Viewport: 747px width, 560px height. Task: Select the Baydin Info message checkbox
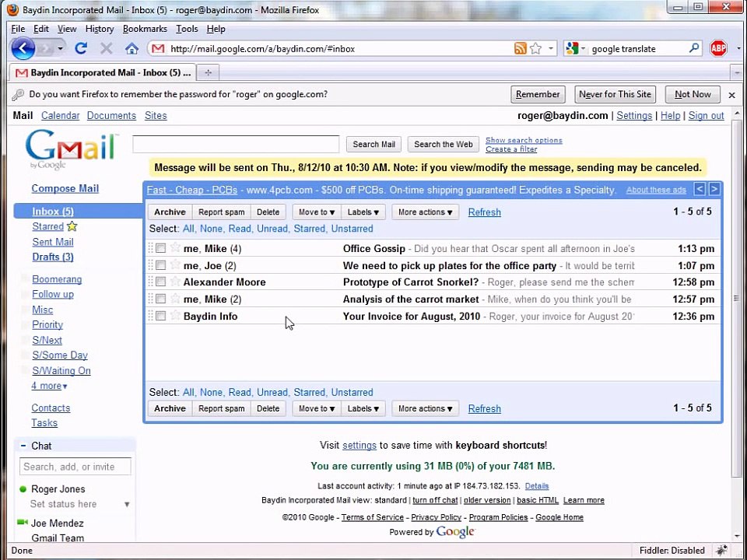pyautogui.click(x=160, y=316)
